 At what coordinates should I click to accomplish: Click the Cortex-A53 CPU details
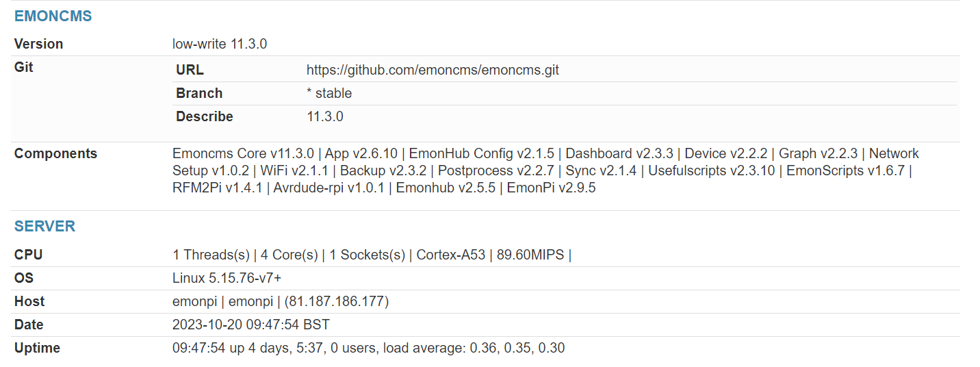pos(451,255)
